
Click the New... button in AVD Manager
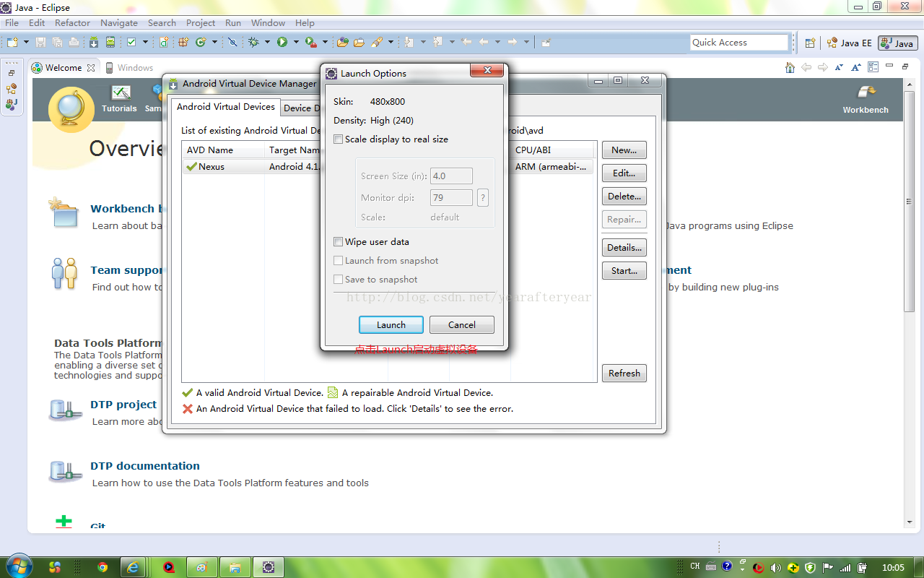624,150
